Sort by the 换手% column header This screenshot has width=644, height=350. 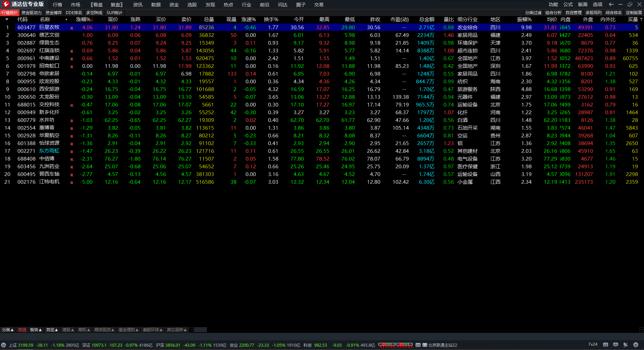(x=271, y=19)
